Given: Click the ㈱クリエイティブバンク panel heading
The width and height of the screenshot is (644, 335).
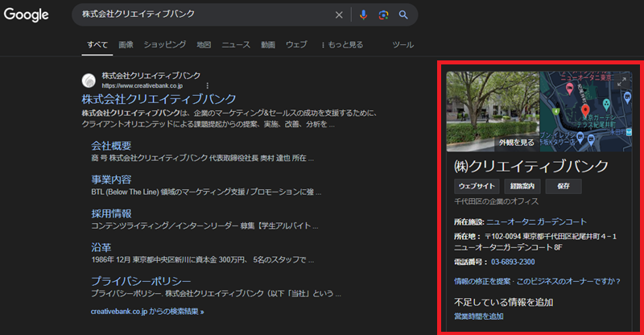Looking at the screenshot, I should [x=531, y=166].
